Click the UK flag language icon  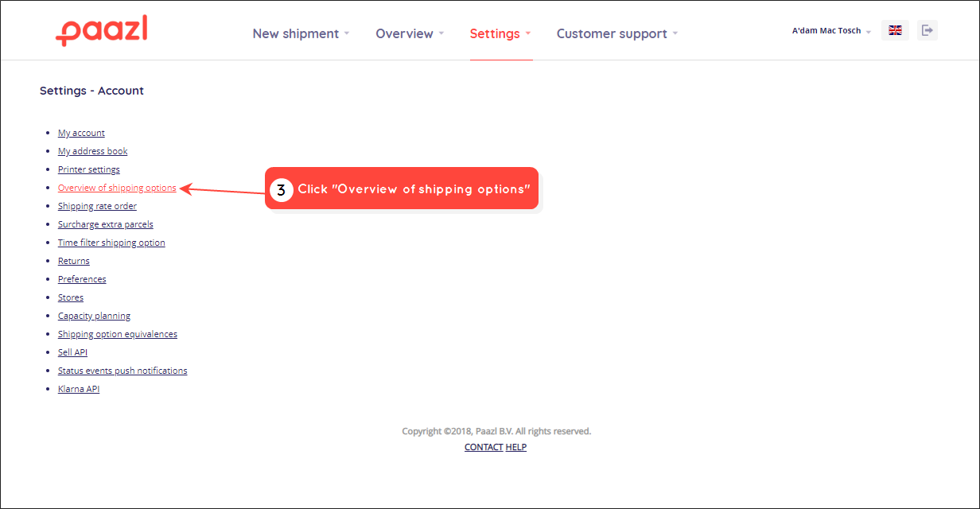click(x=895, y=30)
